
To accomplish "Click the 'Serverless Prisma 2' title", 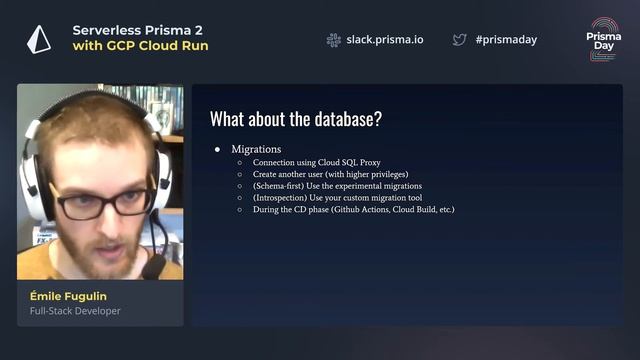I will 138,30.
